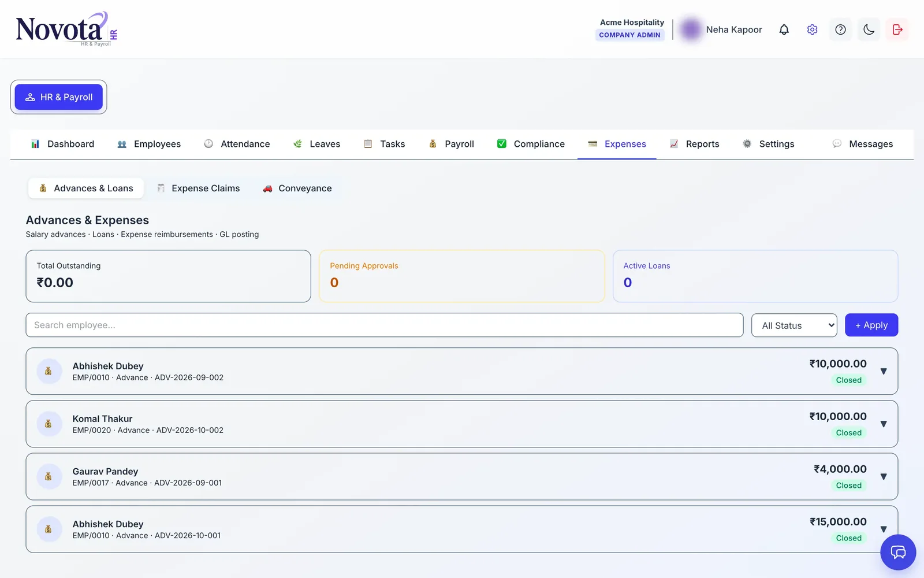
Task: Click the Attendance clock icon
Action: (x=208, y=144)
